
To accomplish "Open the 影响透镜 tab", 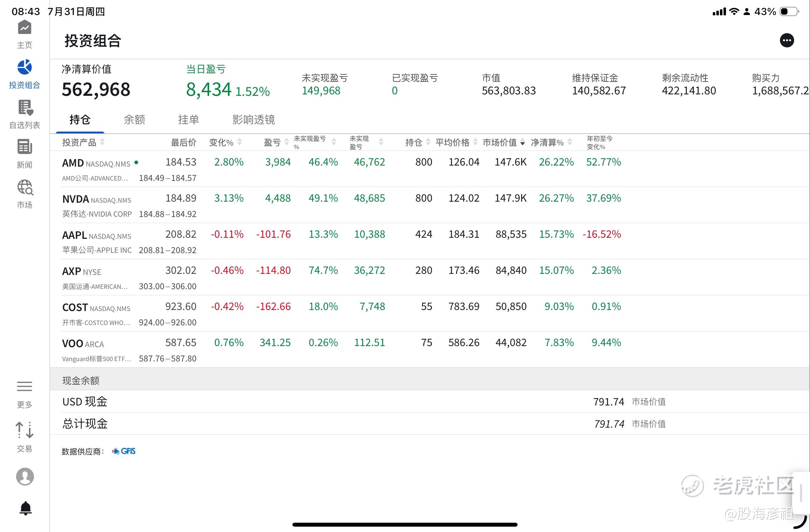I will (253, 120).
